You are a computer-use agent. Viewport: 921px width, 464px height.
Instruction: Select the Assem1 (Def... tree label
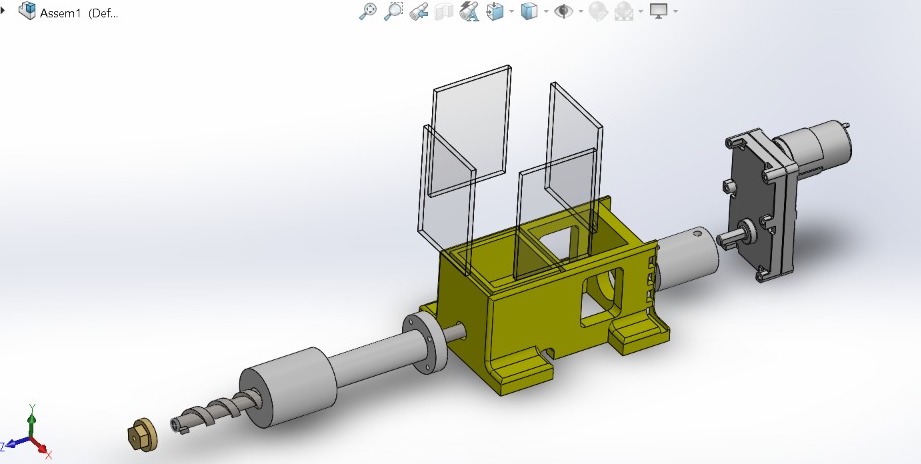coord(79,14)
